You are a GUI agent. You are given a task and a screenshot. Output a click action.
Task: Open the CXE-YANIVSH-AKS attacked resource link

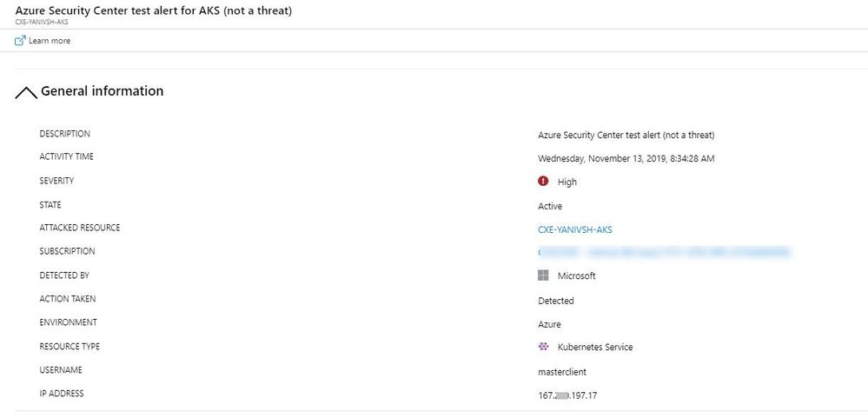tap(575, 229)
